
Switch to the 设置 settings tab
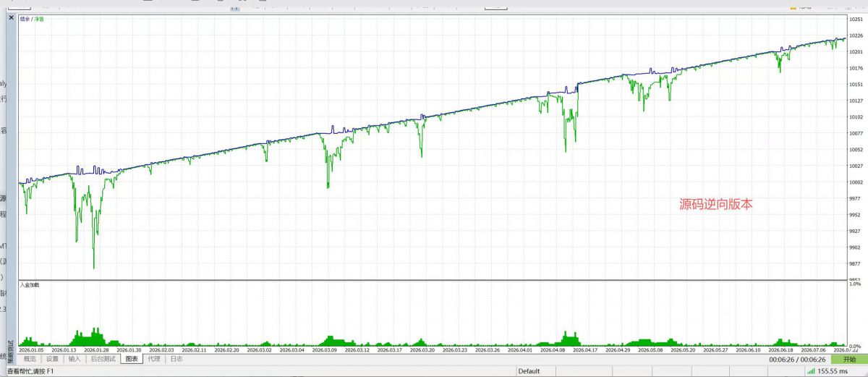click(x=52, y=359)
